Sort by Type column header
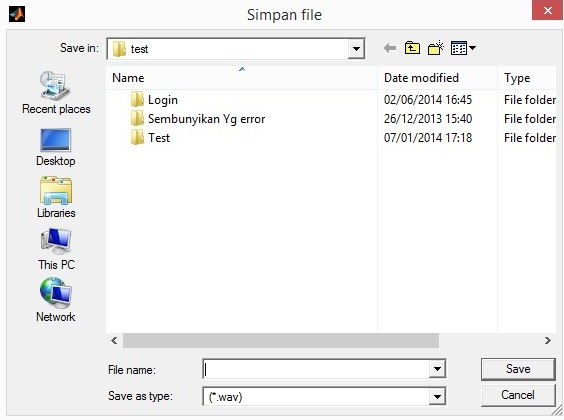 [x=527, y=78]
